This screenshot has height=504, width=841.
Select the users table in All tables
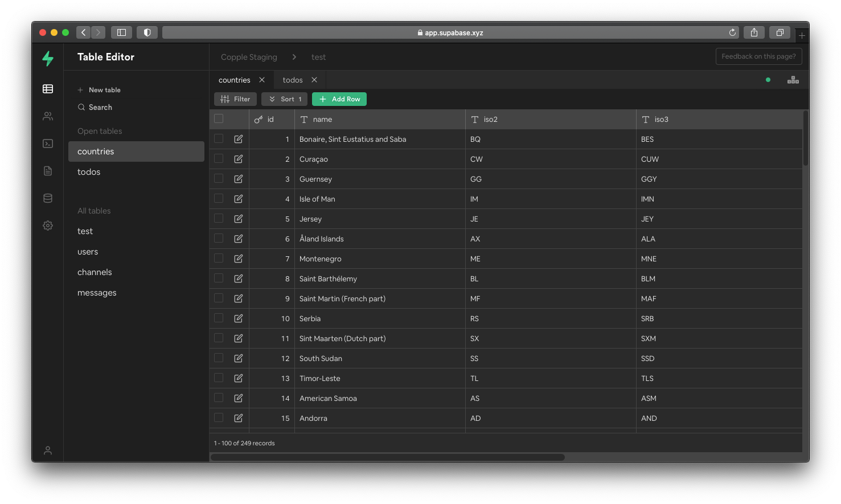tap(88, 252)
